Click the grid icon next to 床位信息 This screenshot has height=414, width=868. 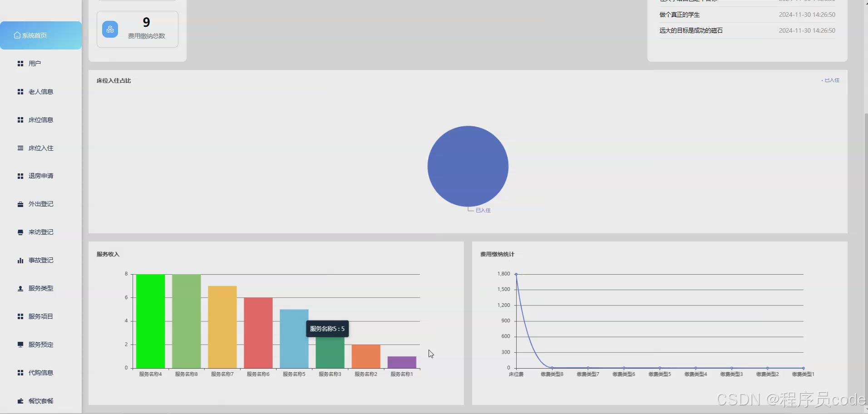point(20,120)
